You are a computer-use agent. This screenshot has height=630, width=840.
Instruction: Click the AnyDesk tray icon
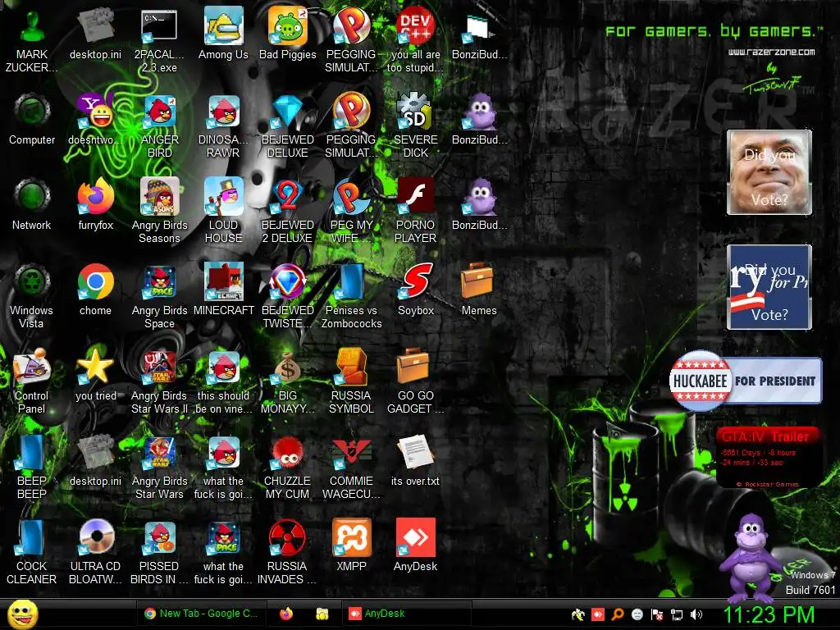tap(598, 614)
